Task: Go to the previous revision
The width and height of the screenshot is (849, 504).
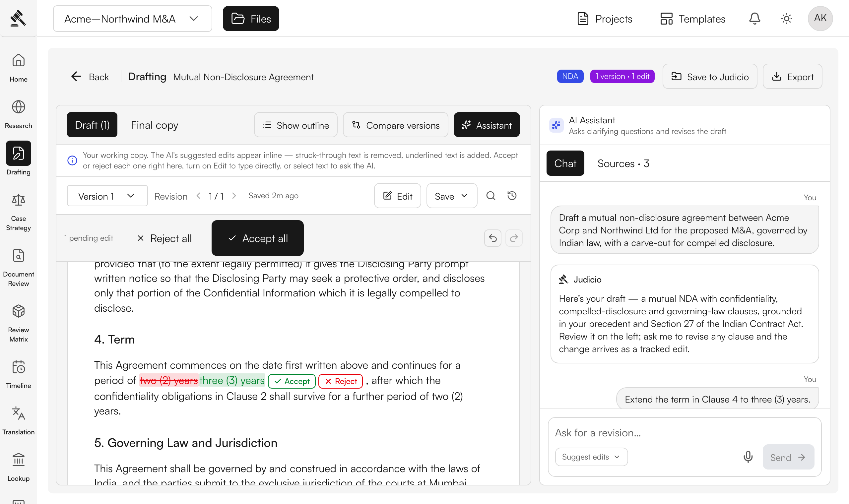Action: click(x=199, y=196)
